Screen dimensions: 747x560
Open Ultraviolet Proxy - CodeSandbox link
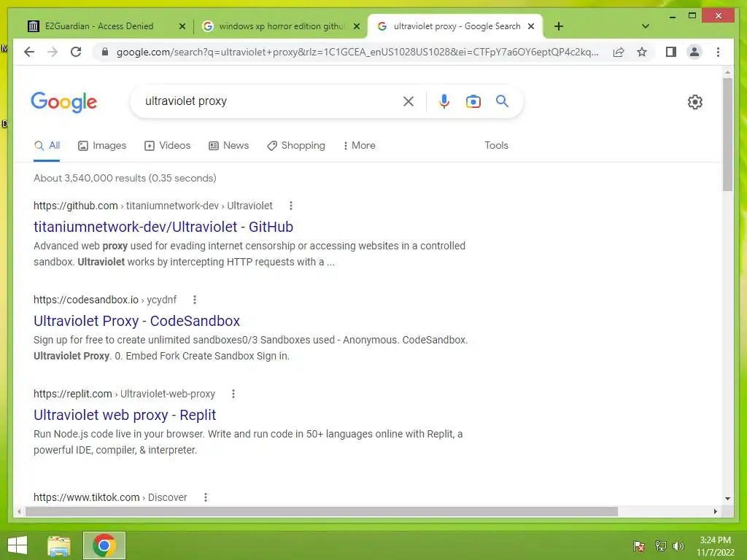point(136,322)
